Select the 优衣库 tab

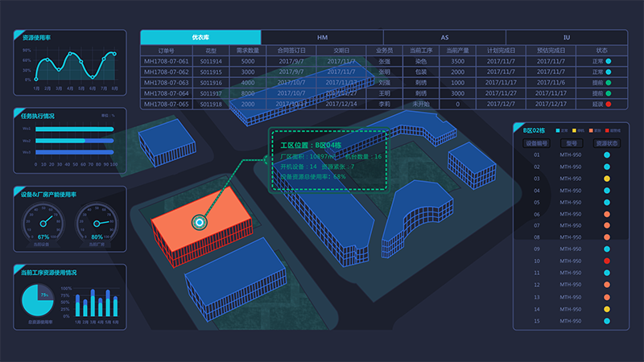[x=200, y=37]
